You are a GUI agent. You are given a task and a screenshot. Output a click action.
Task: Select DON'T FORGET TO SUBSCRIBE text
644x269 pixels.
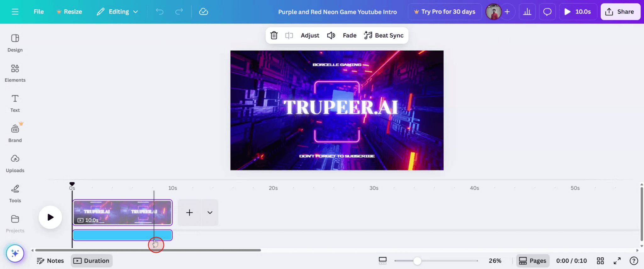pos(337,156)
